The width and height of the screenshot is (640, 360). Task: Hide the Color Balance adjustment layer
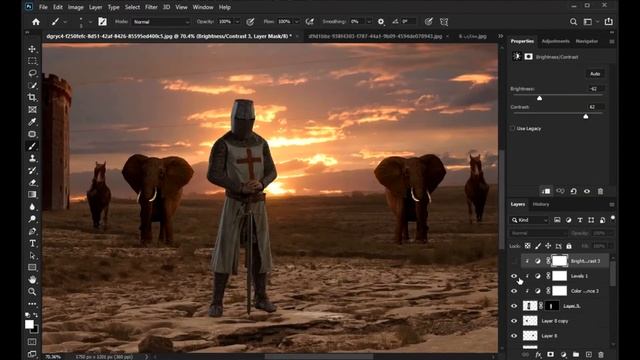click(514, 291)
